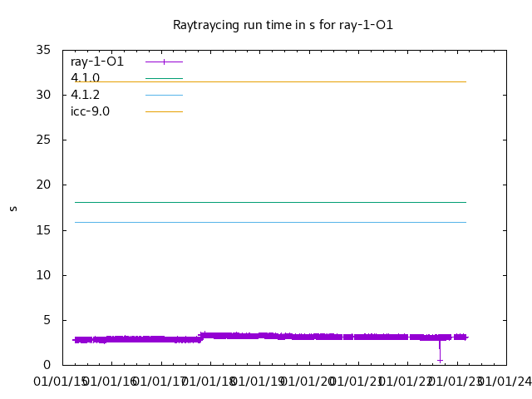The width and height of the screenshot is (532, 399).
Task: Select the 4.1.2 legend label
Action: (x=85, y=95)
